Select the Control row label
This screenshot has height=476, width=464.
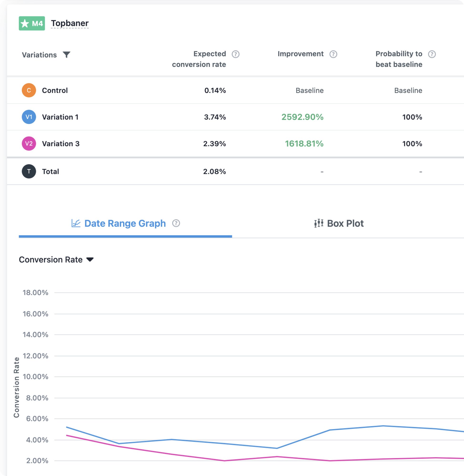click(x=55, y=90)
